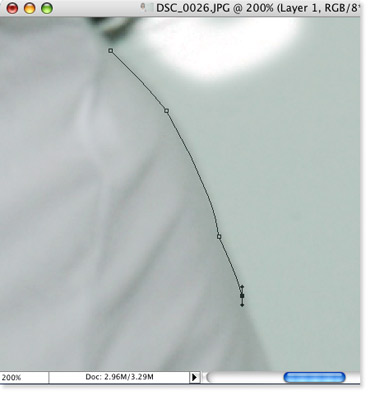375x400 pixels.
Task: Click the 200% zoom level field
Action: pos(24,377)
